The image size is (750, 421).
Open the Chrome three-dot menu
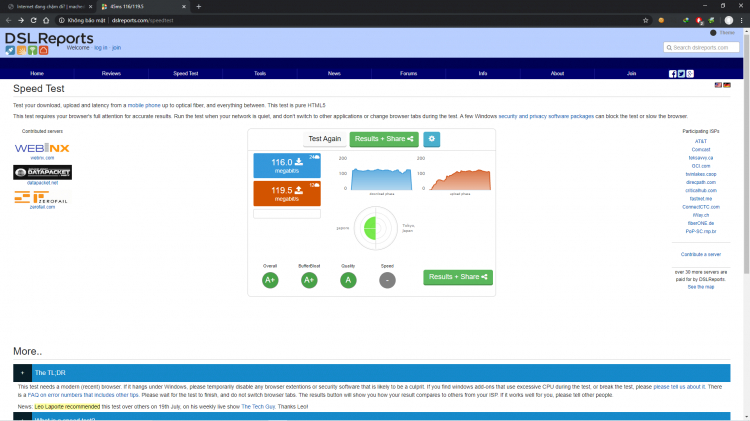pos(741,20)
